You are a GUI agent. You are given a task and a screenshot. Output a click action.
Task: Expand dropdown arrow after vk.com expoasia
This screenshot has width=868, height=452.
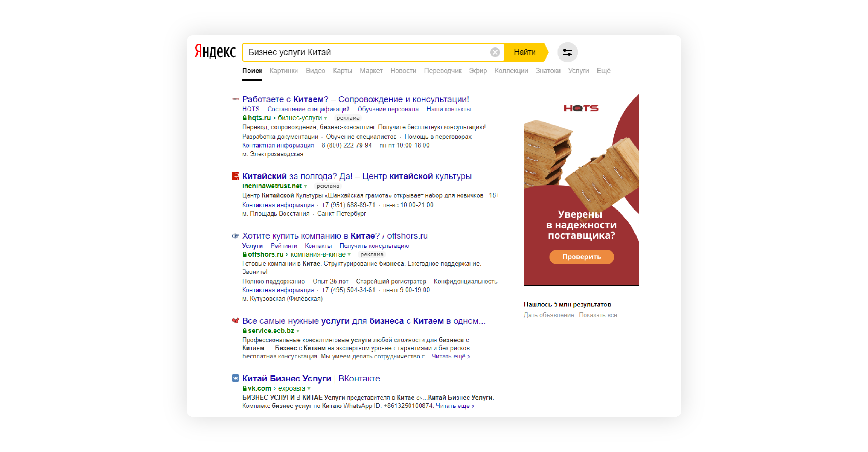(x=309, y=389)
